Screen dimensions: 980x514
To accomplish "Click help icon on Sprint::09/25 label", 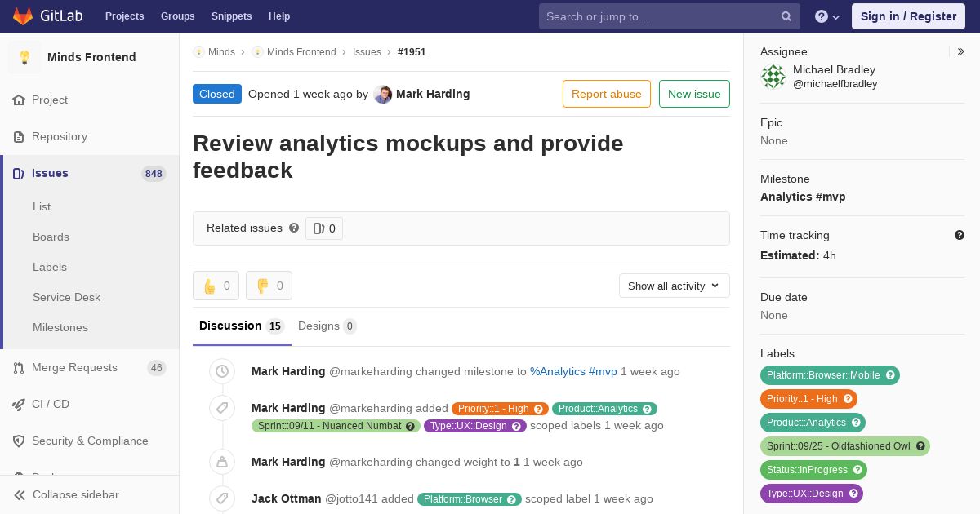I will pos(920,446).
